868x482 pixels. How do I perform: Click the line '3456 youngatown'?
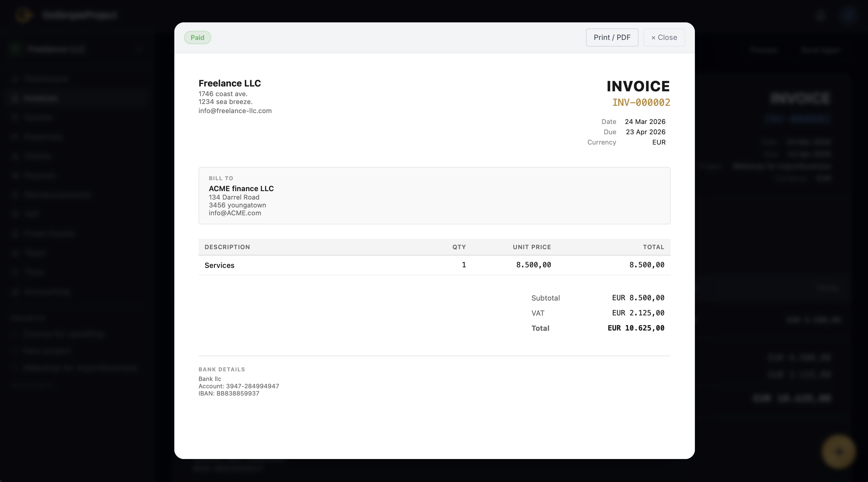coord(238,205)
